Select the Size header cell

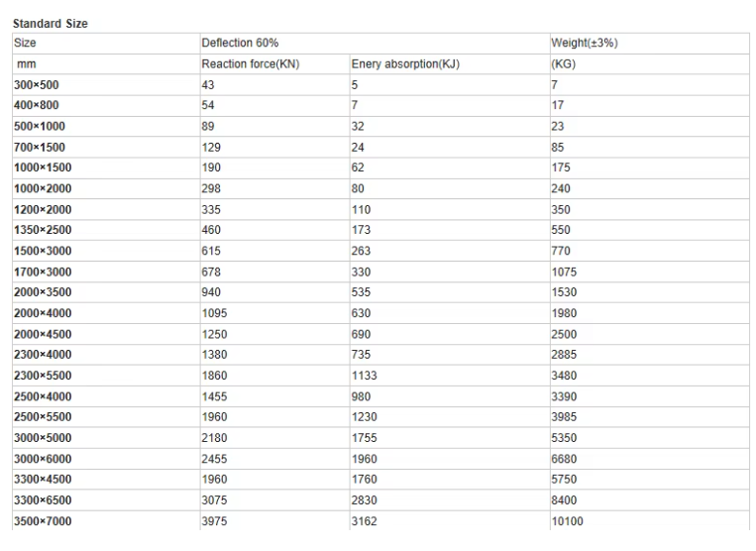pos(106,44)
